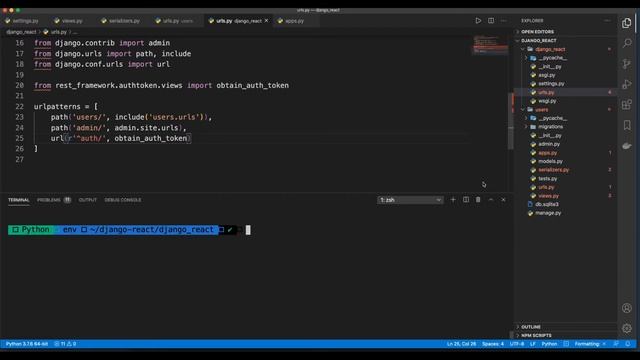Click django_react in the breadcrumb path

(x=21, y=32)
